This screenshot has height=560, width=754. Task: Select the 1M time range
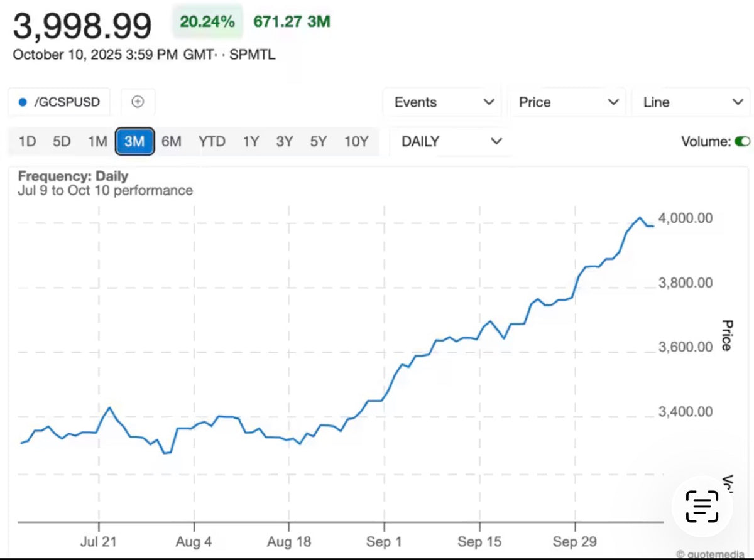point(97,141)
